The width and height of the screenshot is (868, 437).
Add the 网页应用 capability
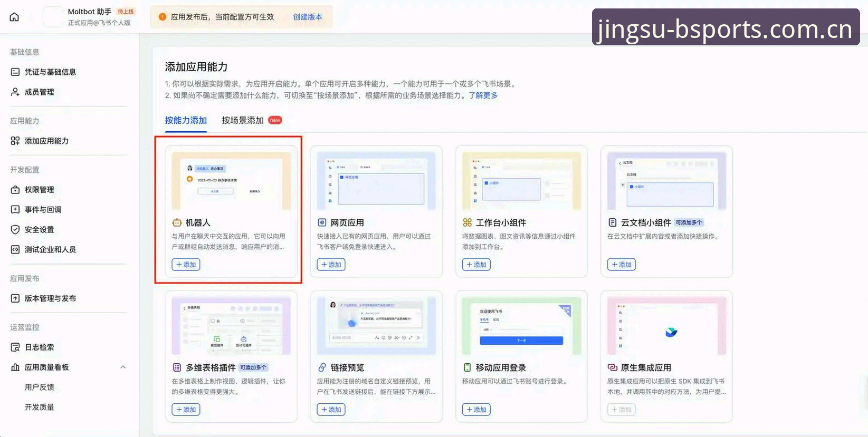pyautogui.click(x=331, y=265)
